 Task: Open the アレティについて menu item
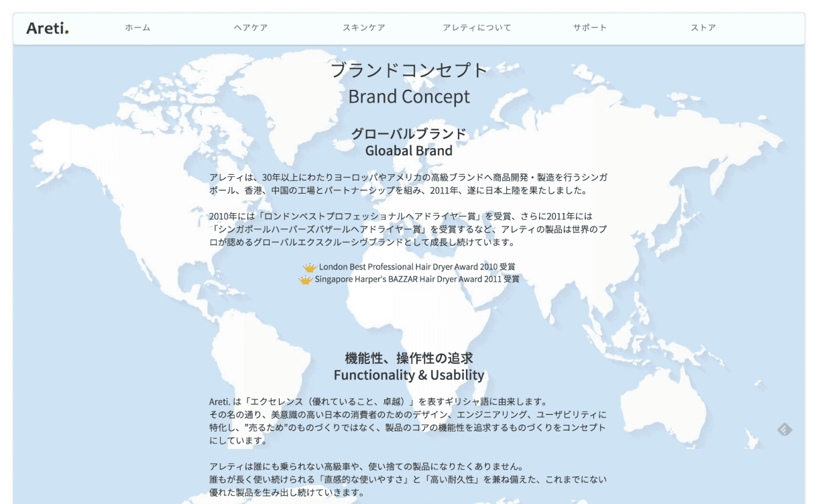(477, 27)
